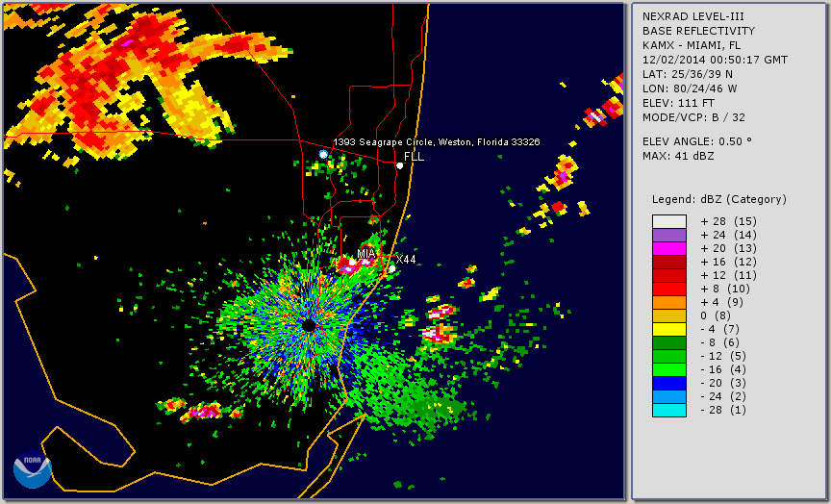Pick the blue -20 (3) legend swatch
The image size is (831, 504).
click(669, 383)
